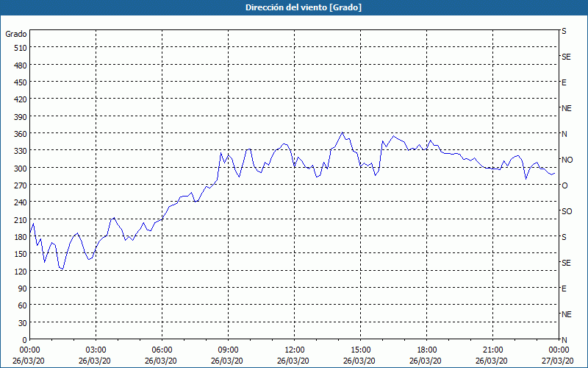Click the 26/03/20 date under 12:00
Viewport: 588px width, 368px height.
coord(293,361)
